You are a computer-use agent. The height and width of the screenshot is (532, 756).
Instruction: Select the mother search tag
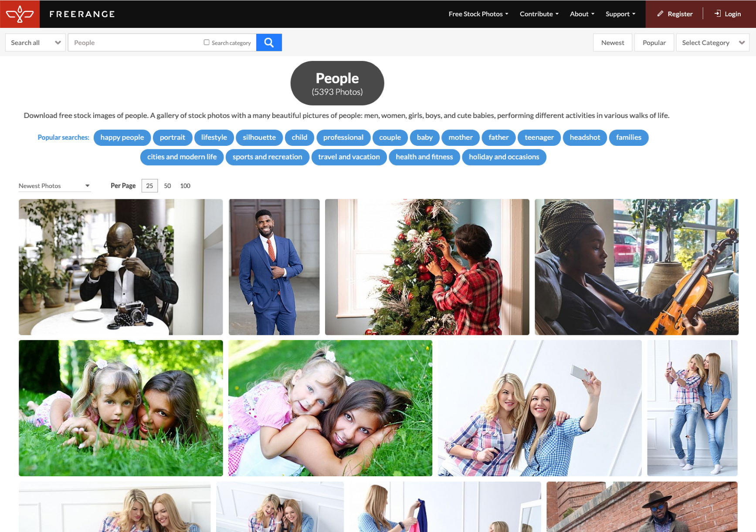point(461,137)
